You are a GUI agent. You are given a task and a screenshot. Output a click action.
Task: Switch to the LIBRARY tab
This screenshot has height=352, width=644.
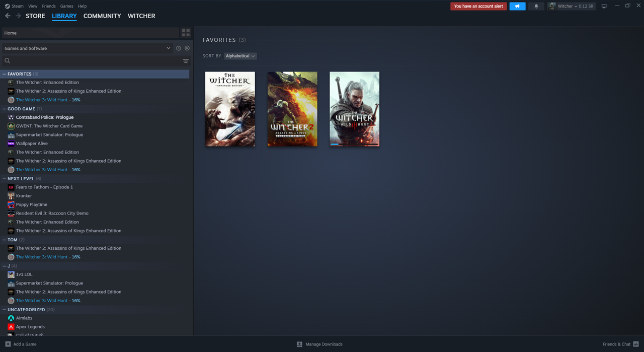pos(64,16)
